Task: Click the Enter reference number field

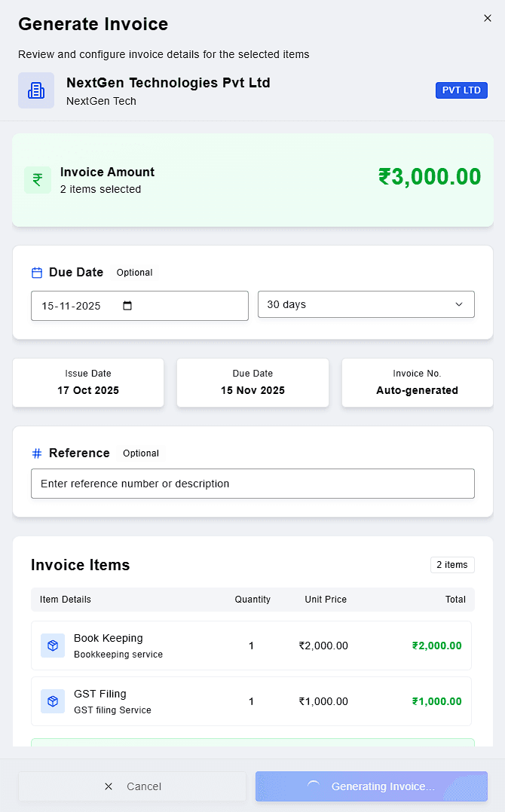Action: (252, 483)
